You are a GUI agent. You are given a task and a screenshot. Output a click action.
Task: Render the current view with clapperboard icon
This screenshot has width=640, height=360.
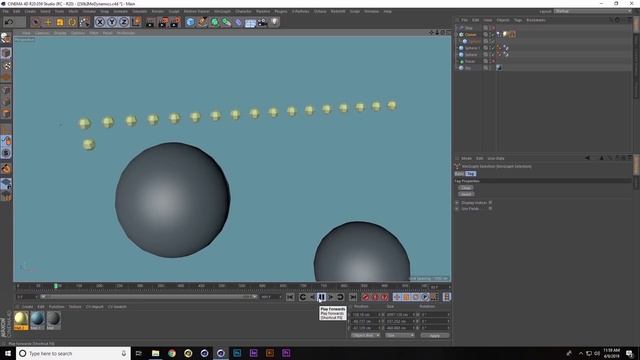click(x=150, y=22)
